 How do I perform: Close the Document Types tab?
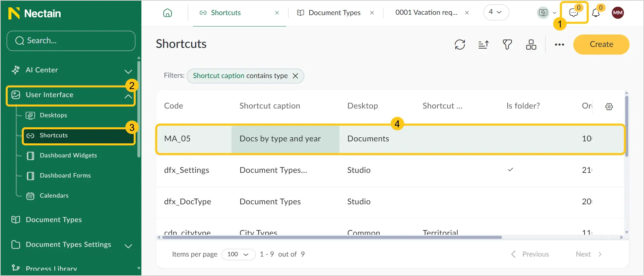pyautogui.click(x=372, y=13)
